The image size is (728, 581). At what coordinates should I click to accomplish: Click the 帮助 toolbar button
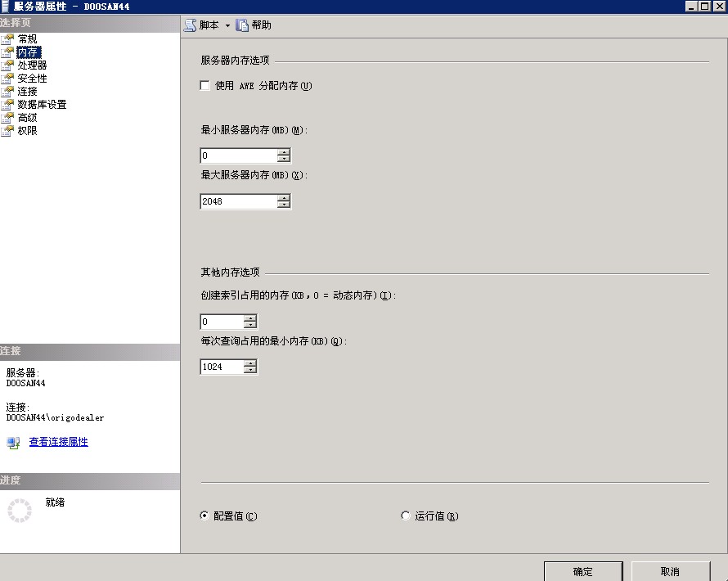pyautogui.click(x=254, y=25)
